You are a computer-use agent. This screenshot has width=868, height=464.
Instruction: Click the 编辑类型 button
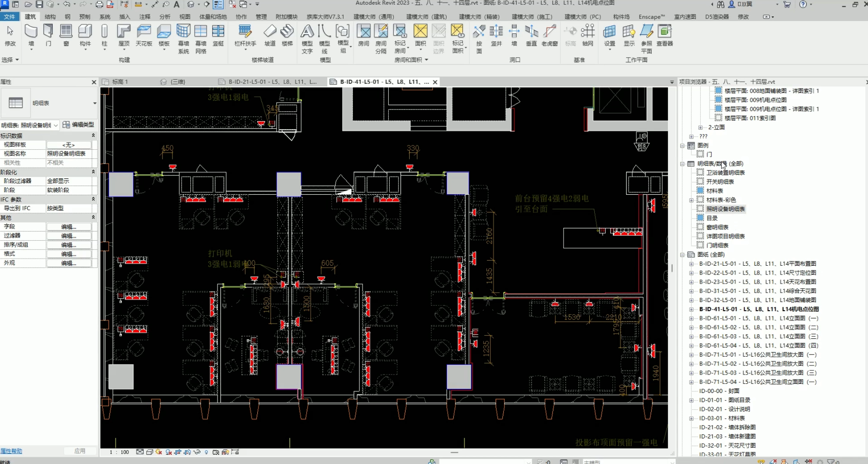tap(78, 125)
